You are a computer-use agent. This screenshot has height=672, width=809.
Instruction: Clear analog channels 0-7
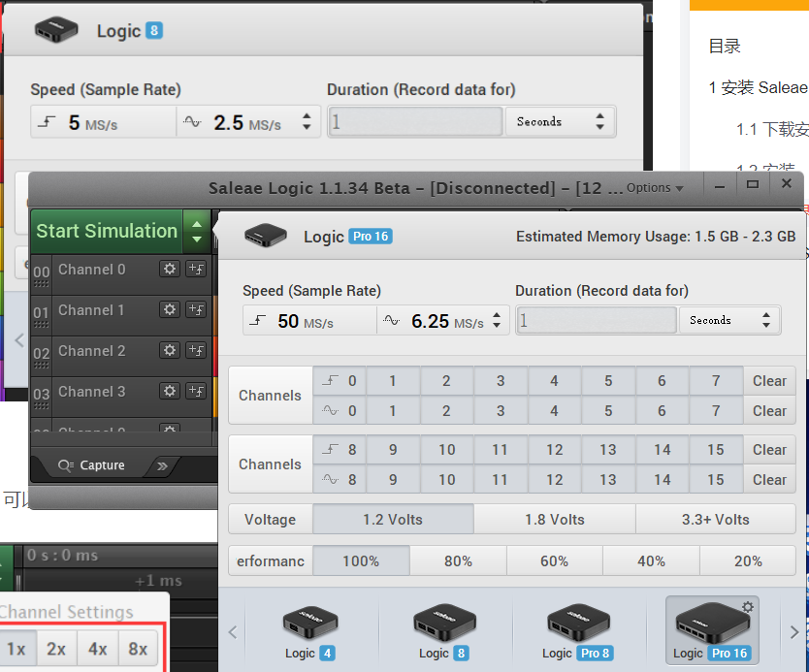(769, 411)
